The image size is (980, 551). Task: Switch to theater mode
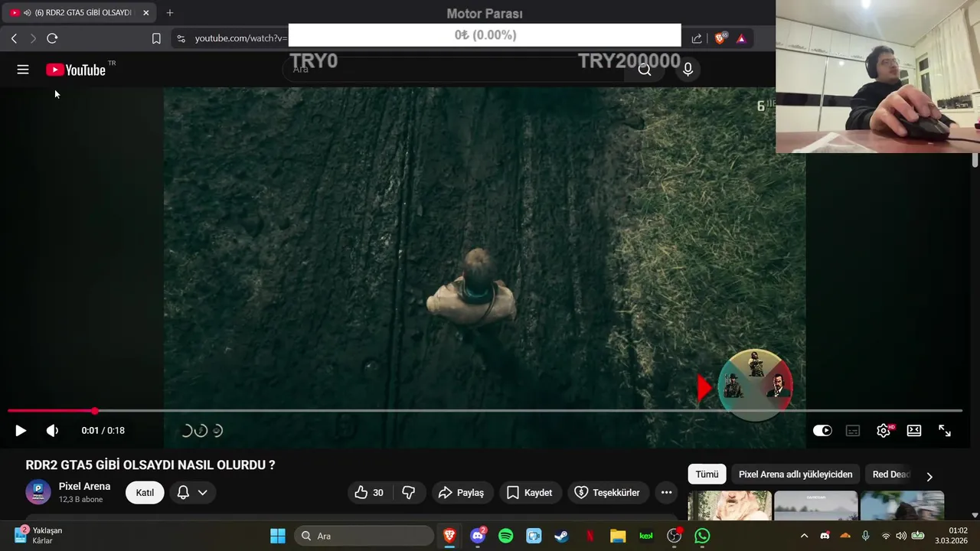914,431
